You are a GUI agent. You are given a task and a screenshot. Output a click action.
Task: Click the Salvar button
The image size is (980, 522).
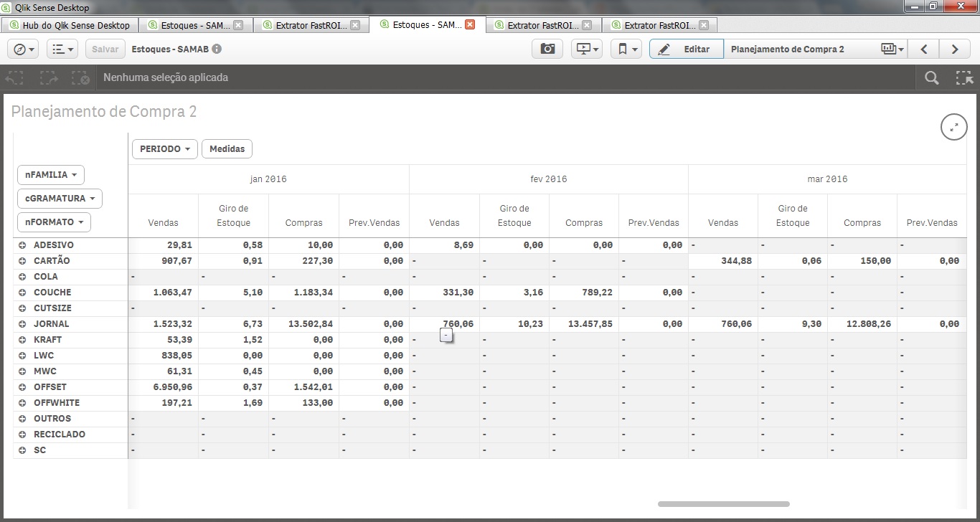point(105,49)
